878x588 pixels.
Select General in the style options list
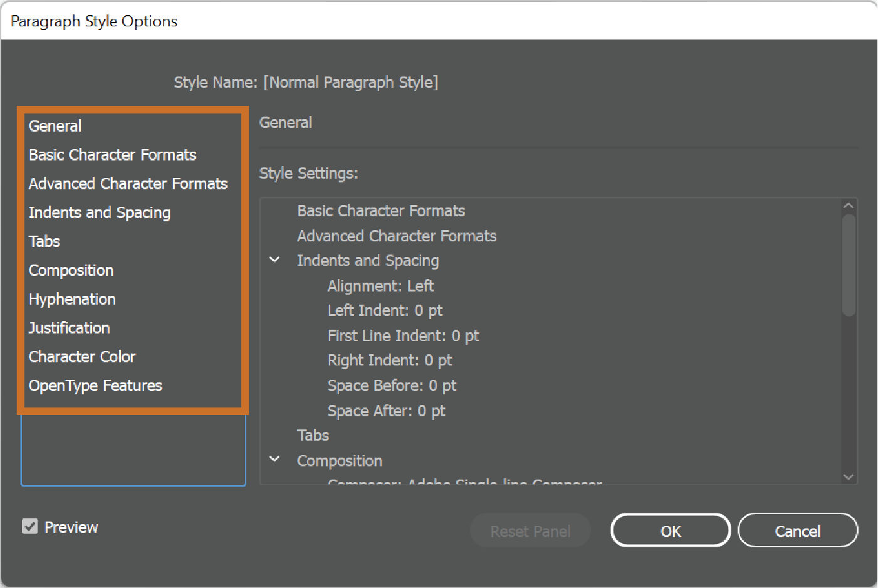coord(55,126)
